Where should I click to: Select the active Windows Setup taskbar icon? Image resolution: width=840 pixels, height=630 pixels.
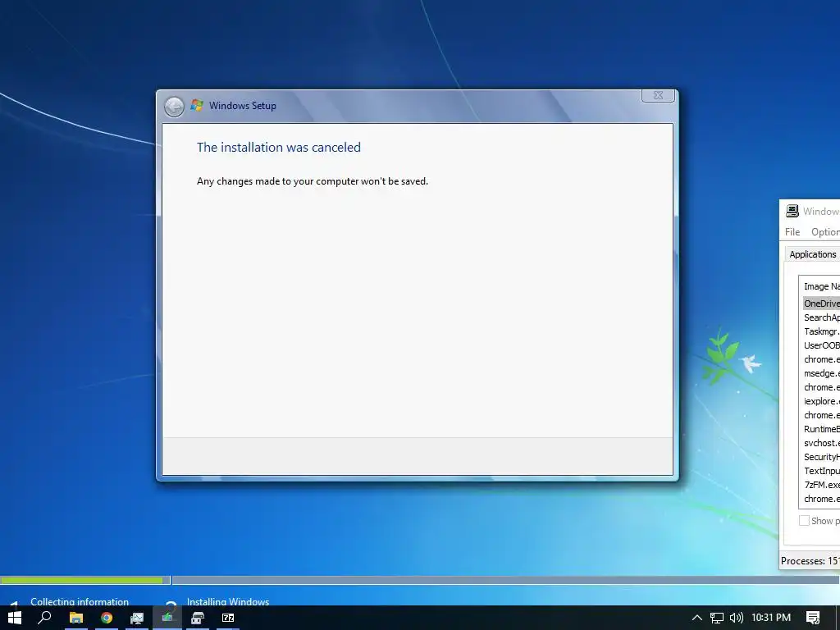(167, 618)
